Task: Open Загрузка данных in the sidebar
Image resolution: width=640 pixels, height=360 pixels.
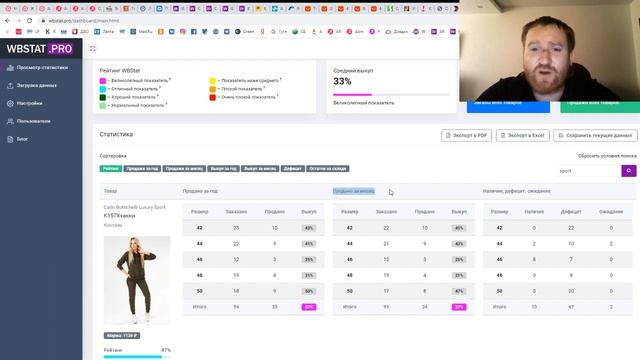Action: 37,86
